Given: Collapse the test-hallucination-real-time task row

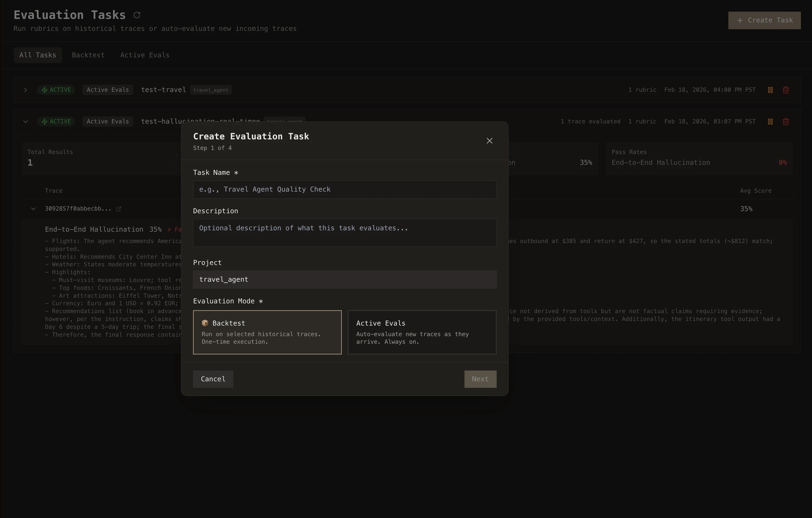Looking at the screenshot, I should tap(25, 122).
